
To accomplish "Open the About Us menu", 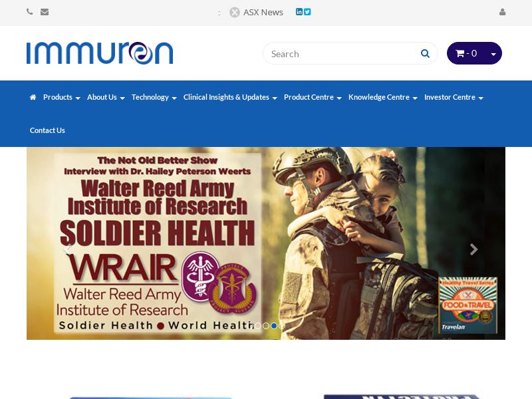I will tap(106, 97).
